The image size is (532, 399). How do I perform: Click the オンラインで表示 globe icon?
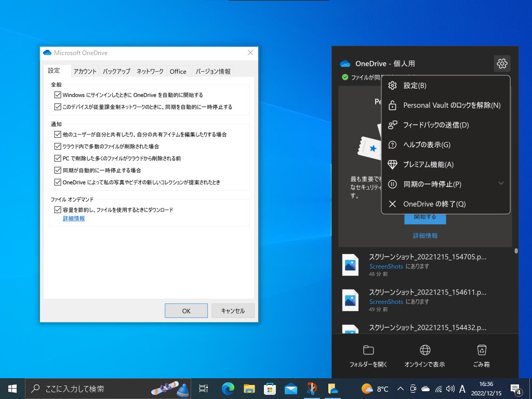[424, 350]
